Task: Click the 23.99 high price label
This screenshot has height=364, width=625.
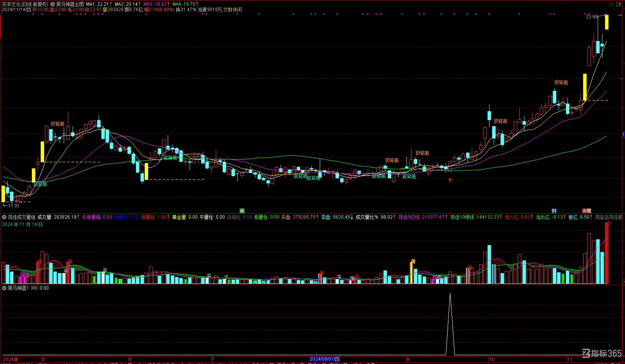Action: [592, 17]
